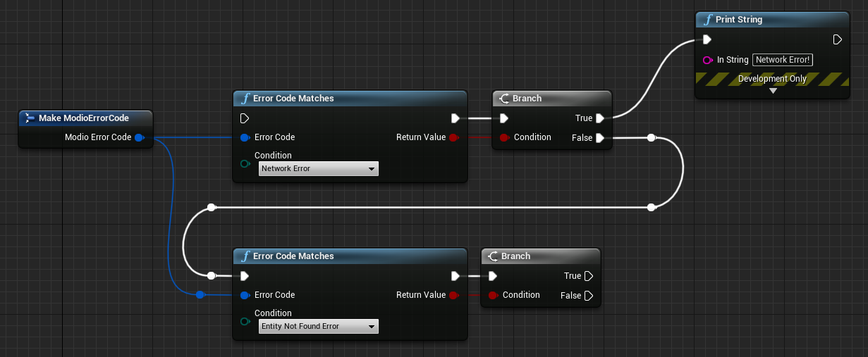Click the pink In String pin

click(707, 60)
